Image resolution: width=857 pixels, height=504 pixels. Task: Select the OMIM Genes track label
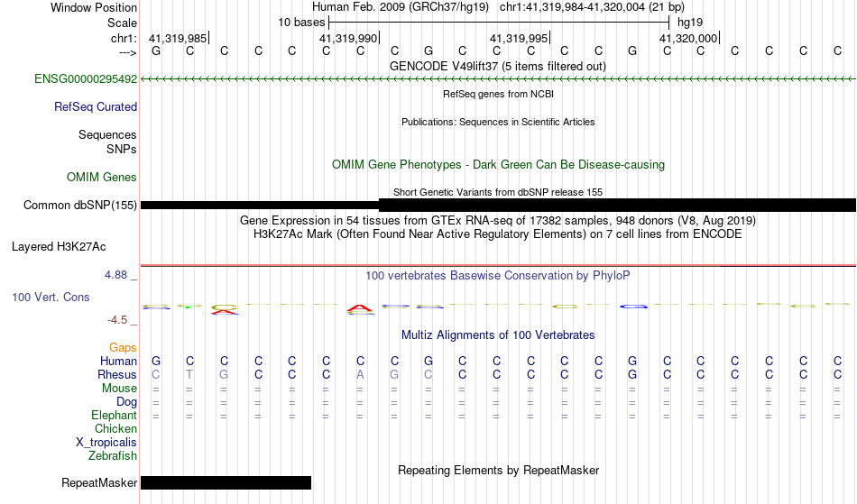[102, 178]
